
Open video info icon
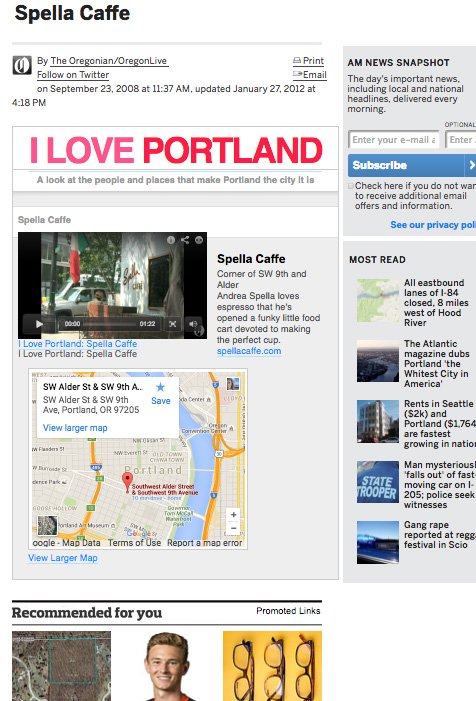click(171, 240)
